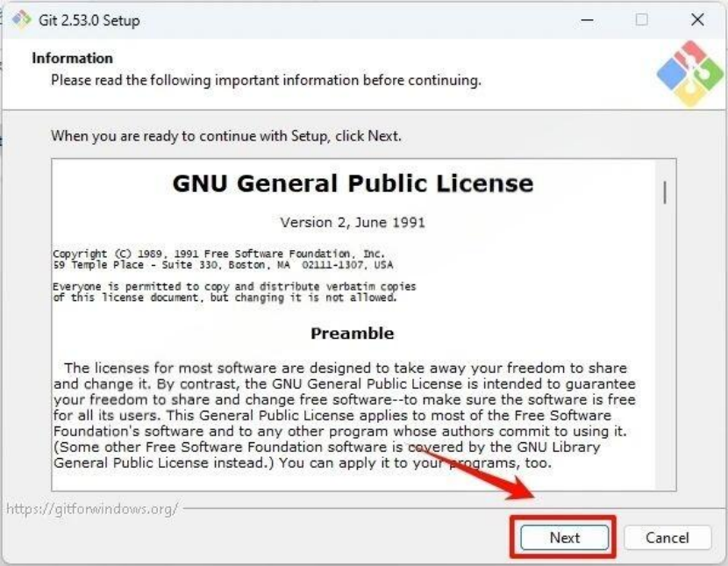The image size is (728, 566).
Task: Click the Git icon in the title bar
Action: tap(21, 19)
